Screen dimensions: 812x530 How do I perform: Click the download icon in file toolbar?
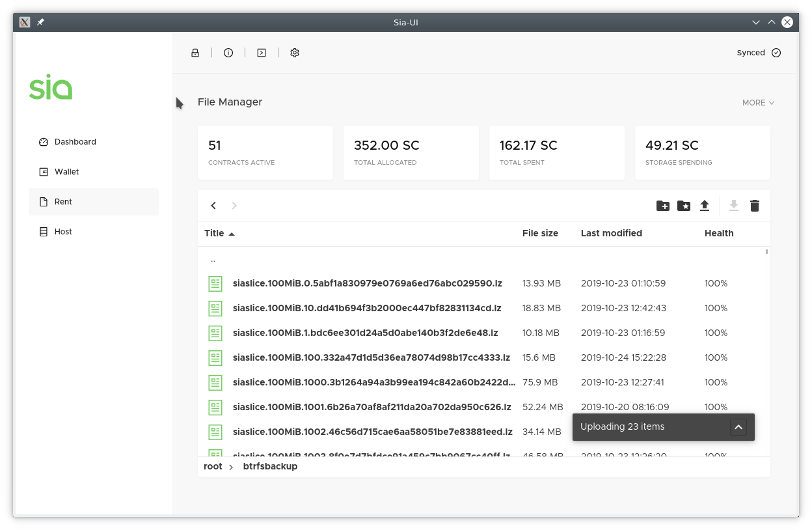click(734, 206)
